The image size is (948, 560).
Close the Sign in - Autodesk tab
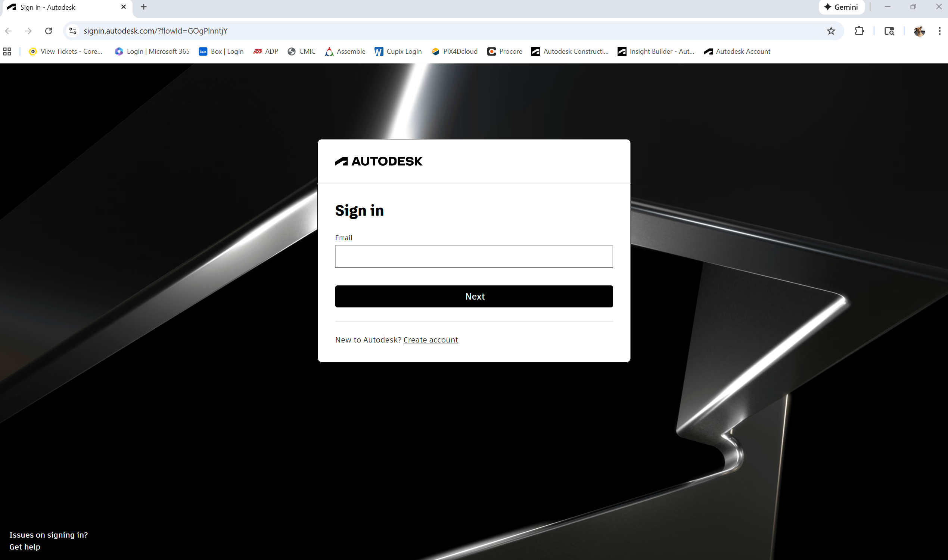124,7
